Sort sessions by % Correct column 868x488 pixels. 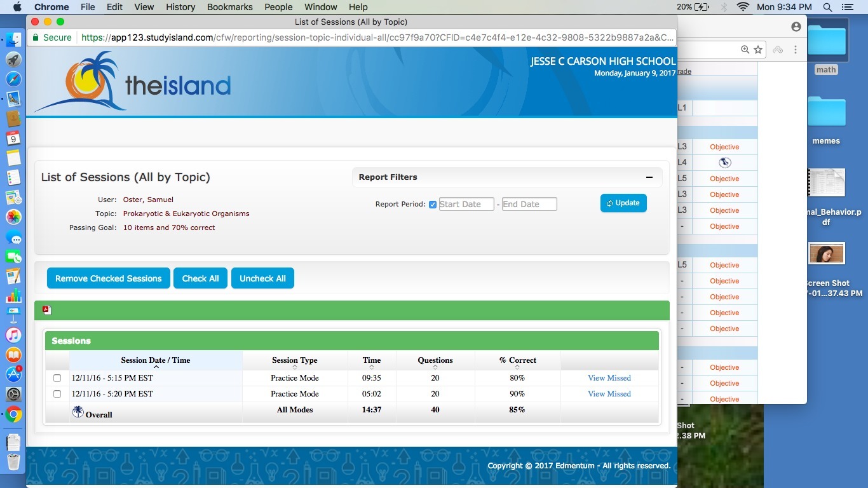[517, 360]
